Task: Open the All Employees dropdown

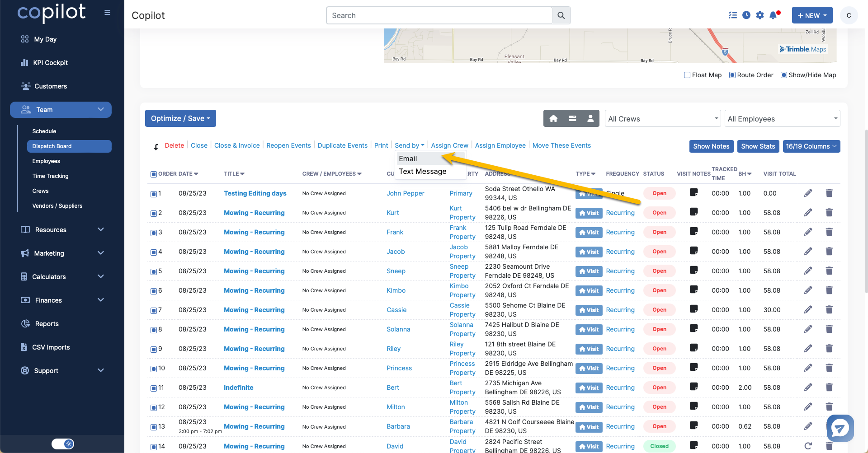Action: tap(782, 119)
